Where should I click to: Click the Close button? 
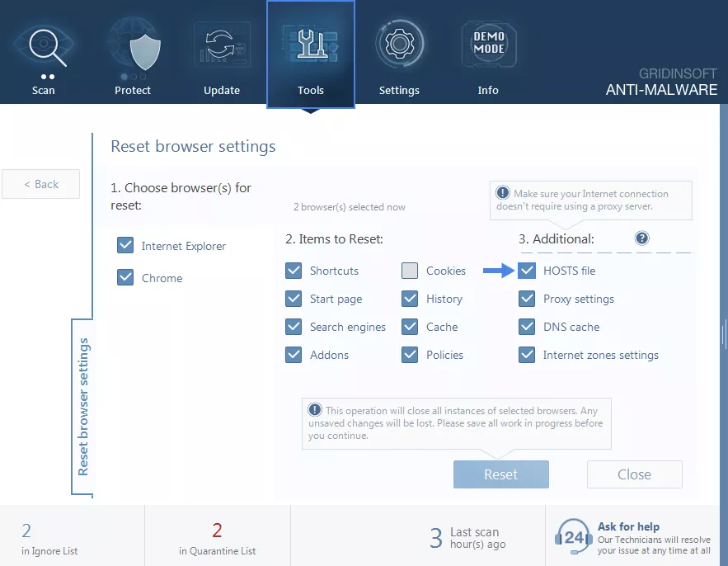(x=634, y=474)
